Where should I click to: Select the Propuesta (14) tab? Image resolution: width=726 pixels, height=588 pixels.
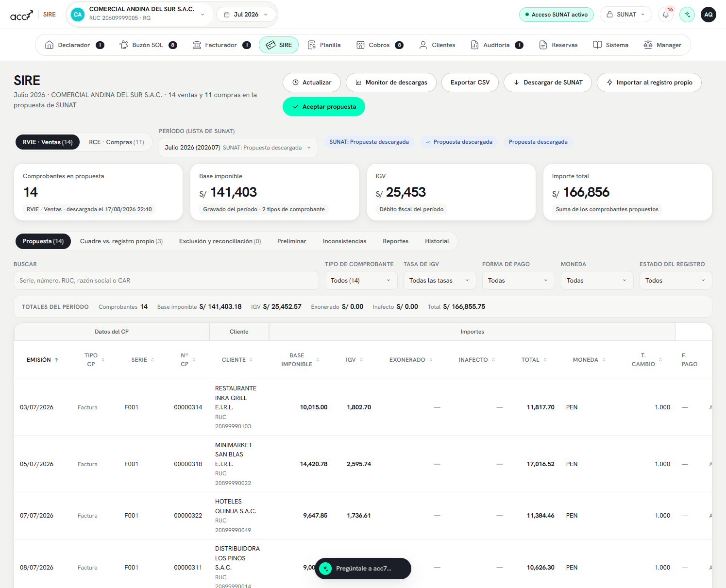pyautogui.click(x=43, y=241)
